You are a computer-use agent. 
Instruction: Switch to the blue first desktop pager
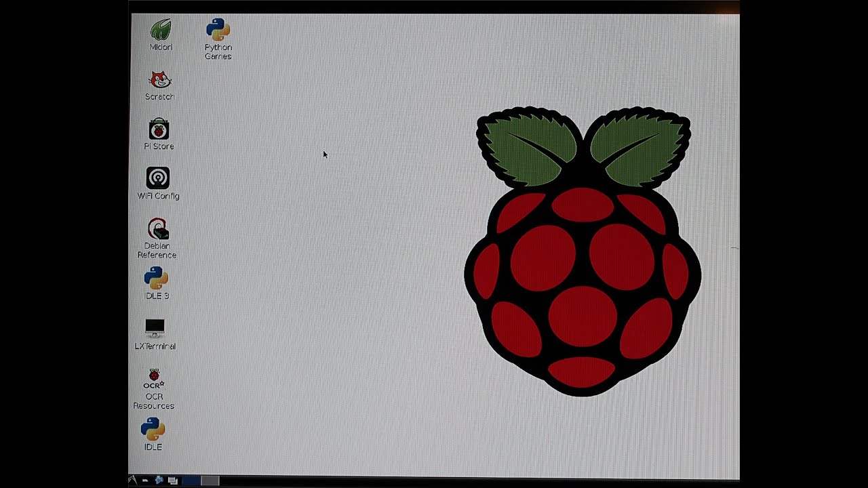click(191, 481)
